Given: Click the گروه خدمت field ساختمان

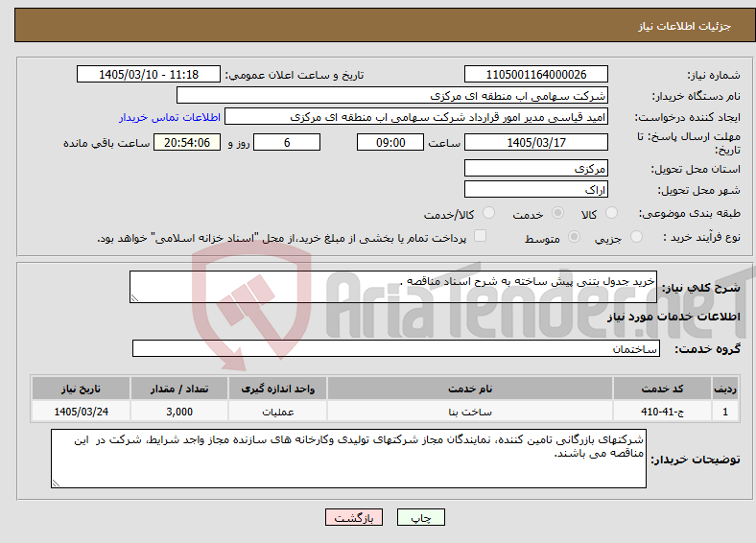Looking at the screenshot, I should pyautogui.click(x=396, y=348).
